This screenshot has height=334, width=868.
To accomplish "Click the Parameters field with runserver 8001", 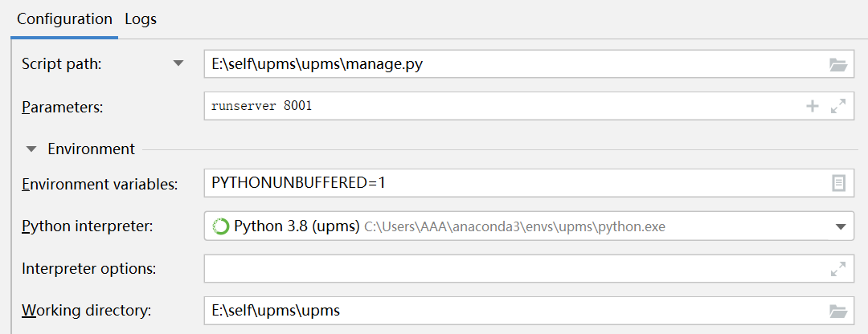I will 498,106.
